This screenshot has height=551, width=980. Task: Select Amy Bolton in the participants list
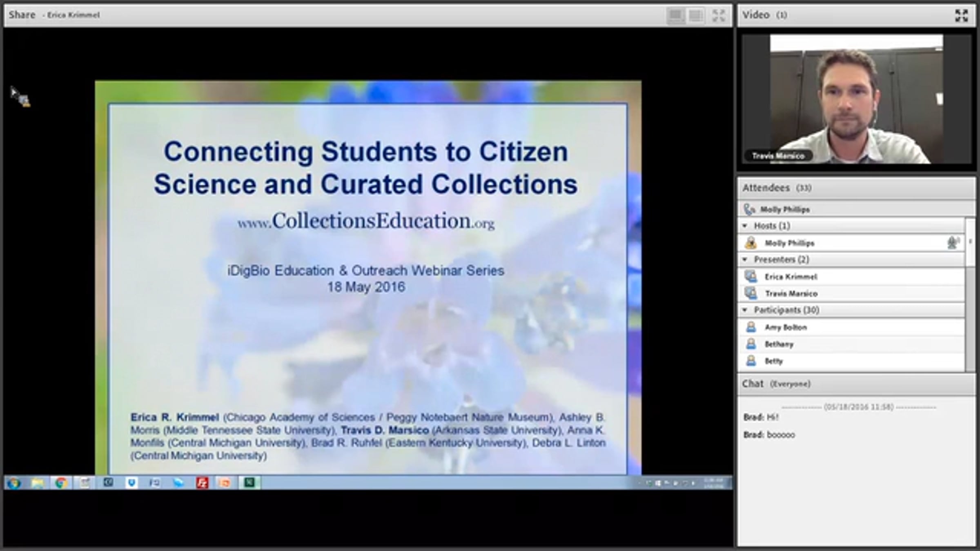pos(786,327)
